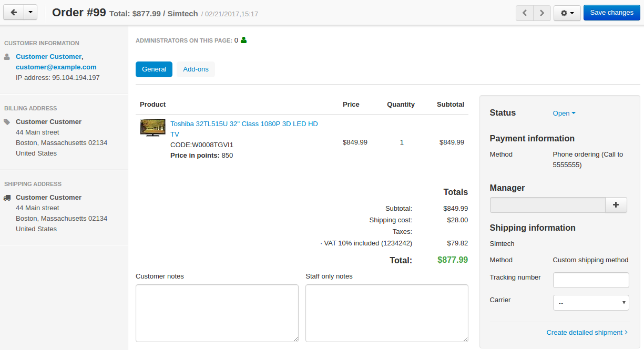
Task: Click the Quantity column header
Action: click(401, 104)
